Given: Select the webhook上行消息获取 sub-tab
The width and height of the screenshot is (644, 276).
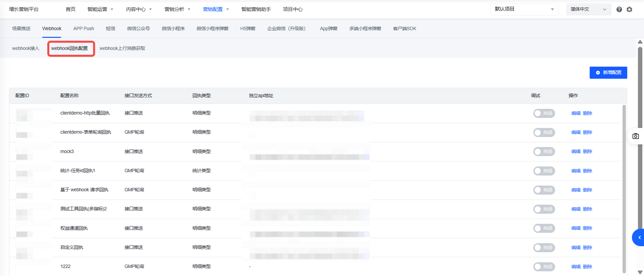Looking at the screenshot, I should pos(122,49).
